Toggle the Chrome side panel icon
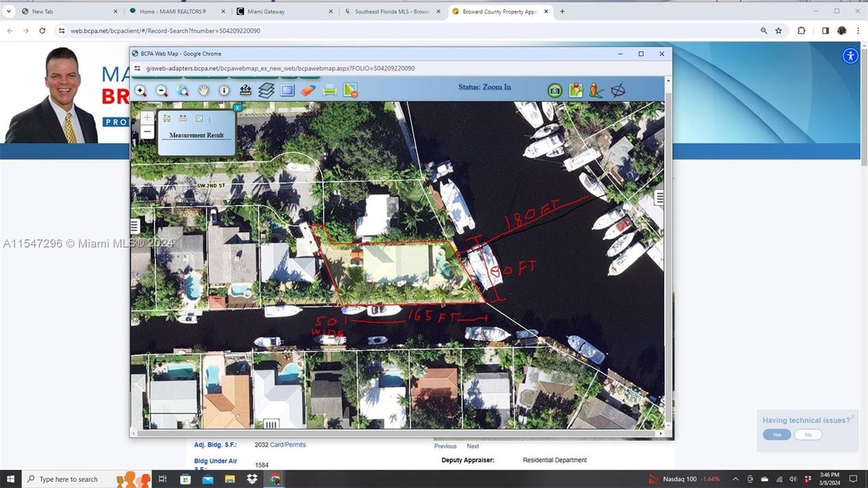 [825, 30]
